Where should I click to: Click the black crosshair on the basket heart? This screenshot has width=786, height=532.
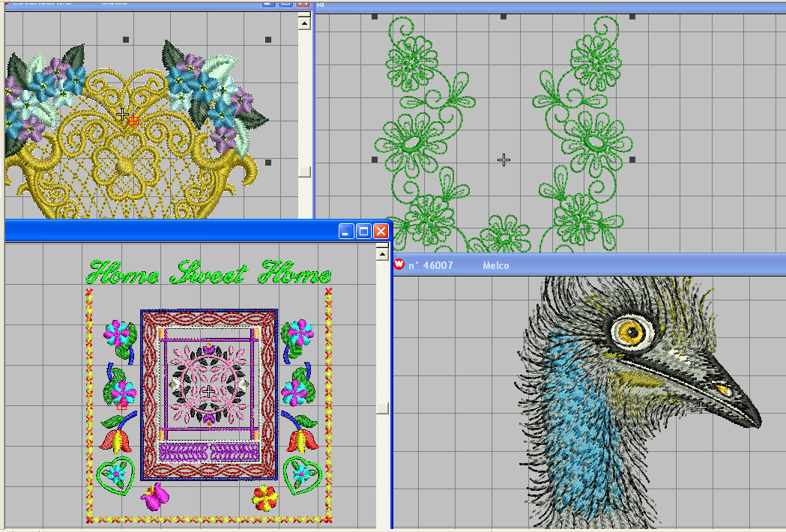[122, 115]
